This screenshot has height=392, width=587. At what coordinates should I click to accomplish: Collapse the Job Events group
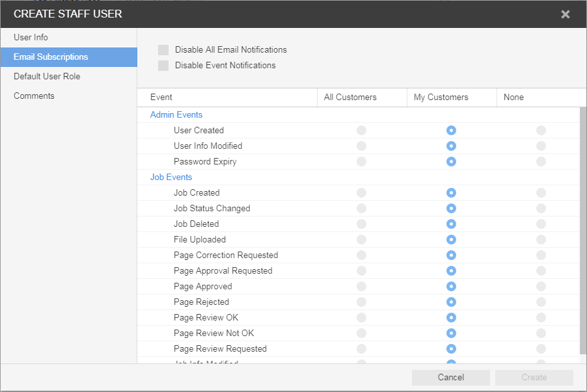tap(171, 177)
